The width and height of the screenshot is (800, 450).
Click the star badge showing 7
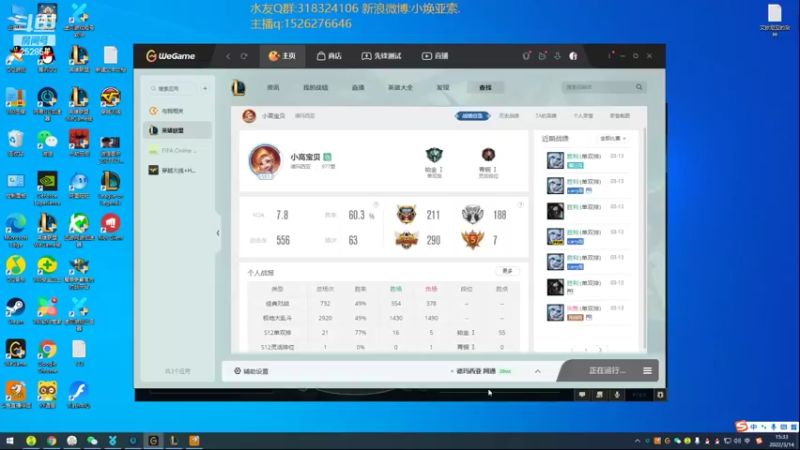point(472,240)
